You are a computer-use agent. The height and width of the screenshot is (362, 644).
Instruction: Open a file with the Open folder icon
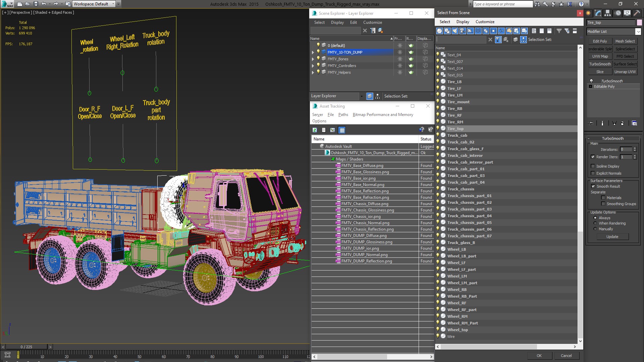click(28, 4)
